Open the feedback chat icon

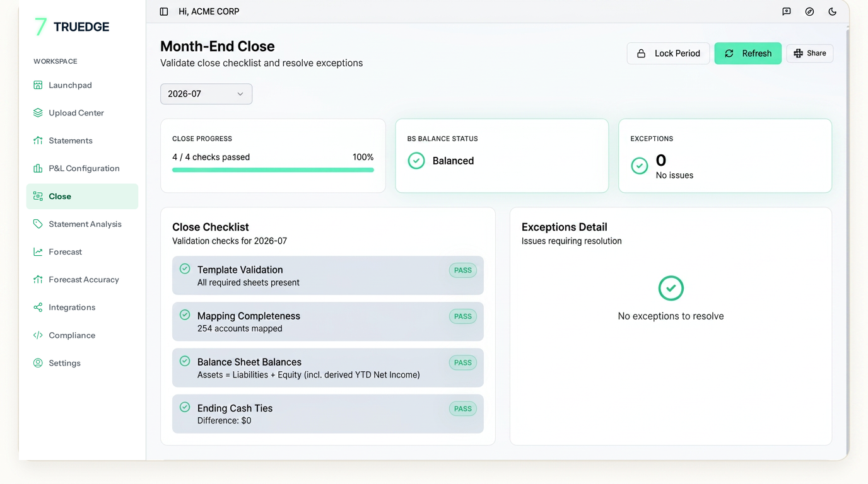[787, 11]
